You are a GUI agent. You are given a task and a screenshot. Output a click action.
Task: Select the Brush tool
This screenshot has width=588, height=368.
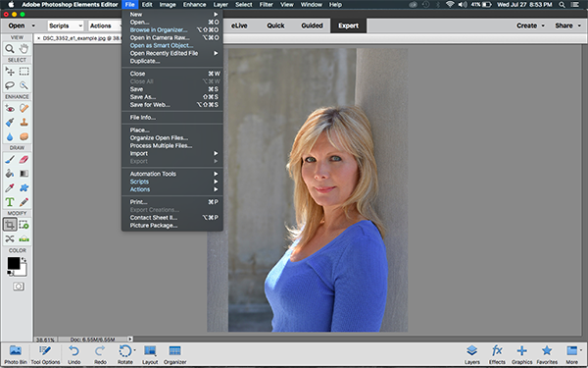click(10, 160)
